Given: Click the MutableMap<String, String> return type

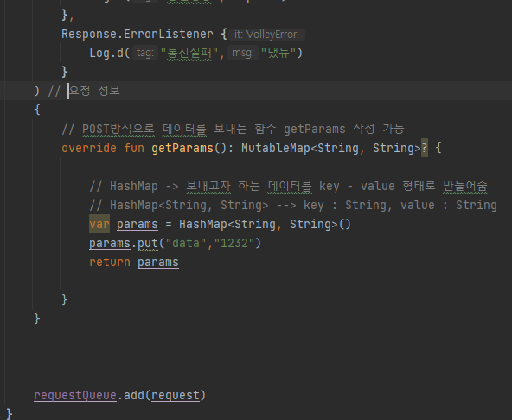Looking at the screenshot, I should pos(330,148).
